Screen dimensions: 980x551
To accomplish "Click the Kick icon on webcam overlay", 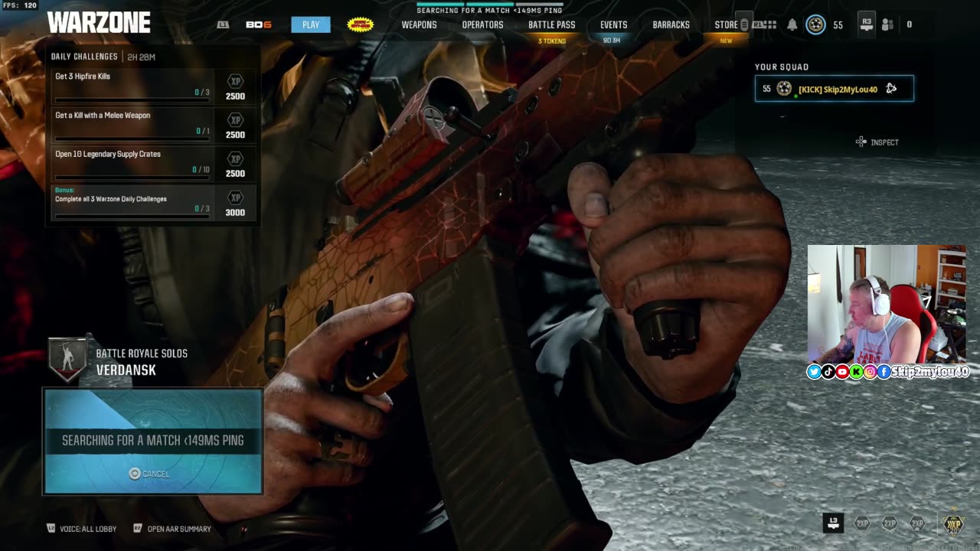I will coord(856,372).
